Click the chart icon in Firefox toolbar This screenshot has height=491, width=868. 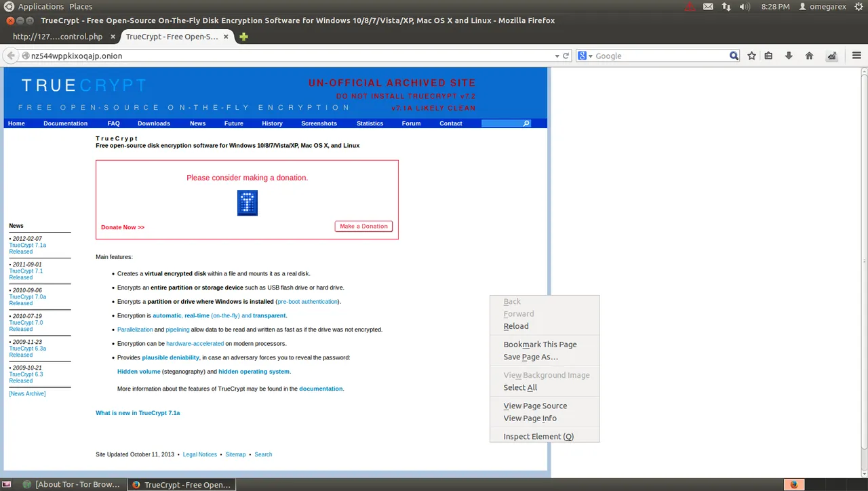coord(831,56)
